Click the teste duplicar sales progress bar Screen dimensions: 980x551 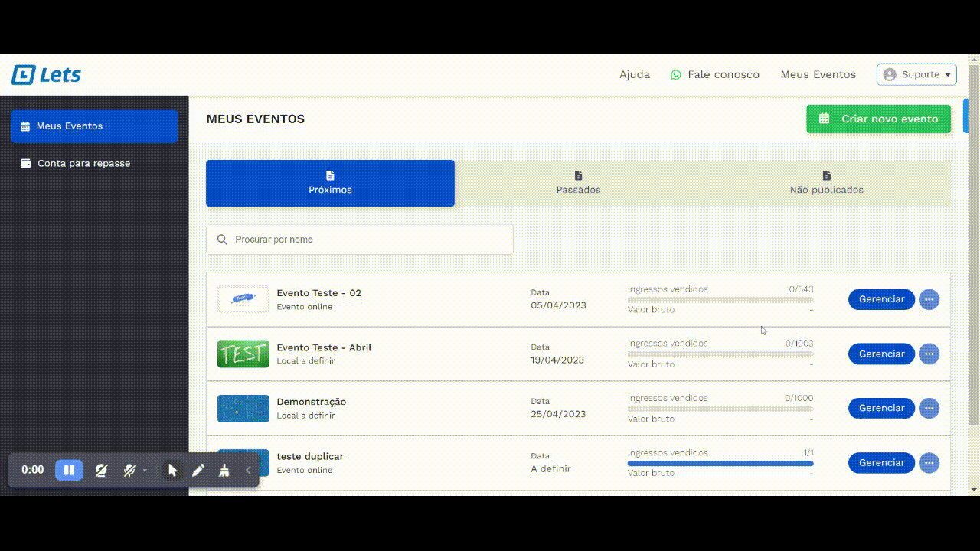(720, 463)
